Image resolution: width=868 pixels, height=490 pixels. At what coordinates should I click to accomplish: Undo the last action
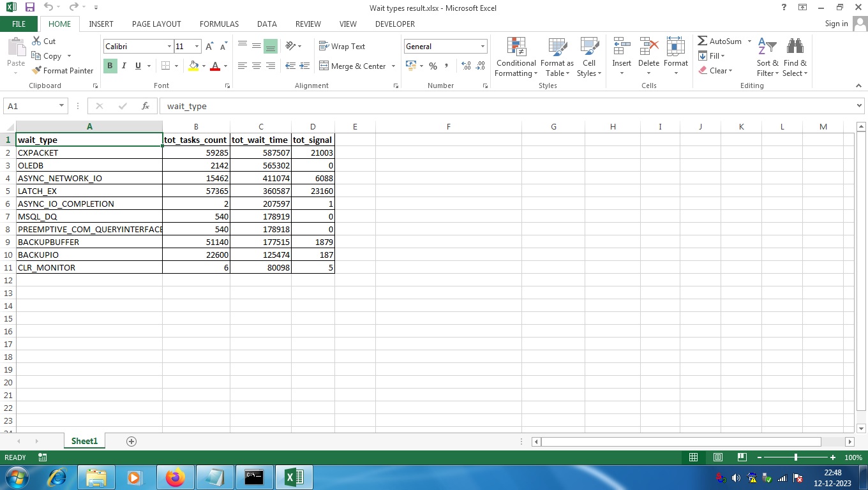49,7
